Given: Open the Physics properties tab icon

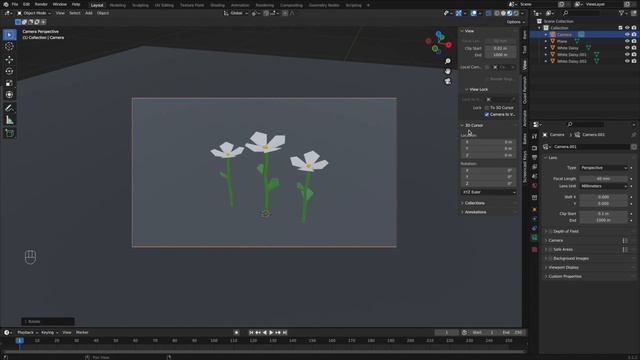Looking at the screenshot, I should [x=534, y=219].
